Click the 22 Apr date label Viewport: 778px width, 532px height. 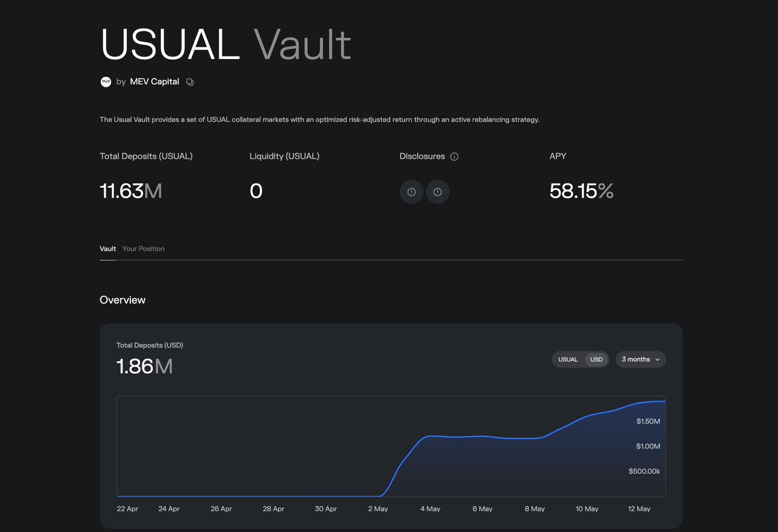coord(128,509)
